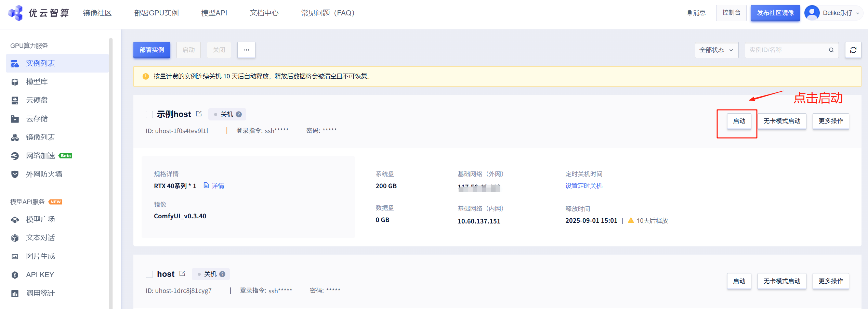Click the 图片生成 image icon

pyautogui.click(x=15, y=256)
